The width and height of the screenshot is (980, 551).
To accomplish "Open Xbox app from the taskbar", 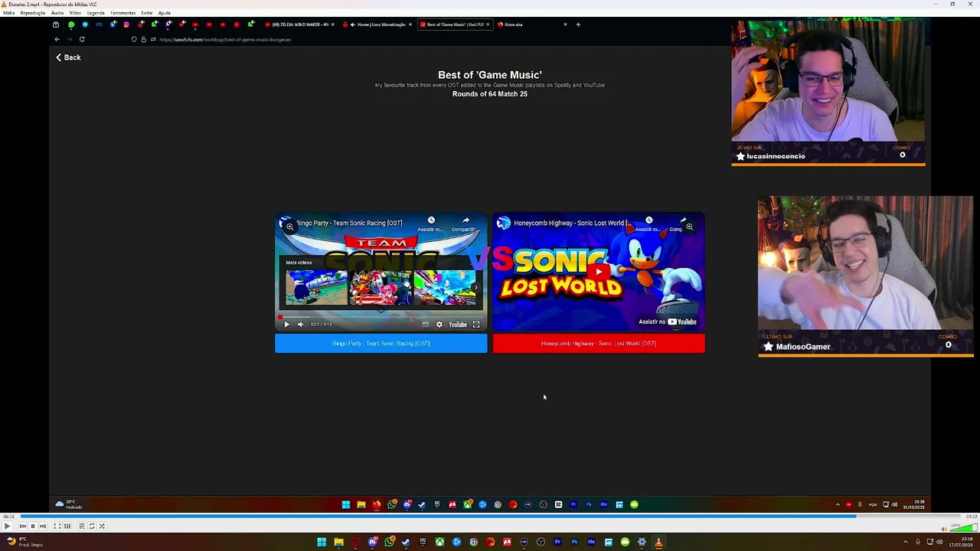I will 439,542.
